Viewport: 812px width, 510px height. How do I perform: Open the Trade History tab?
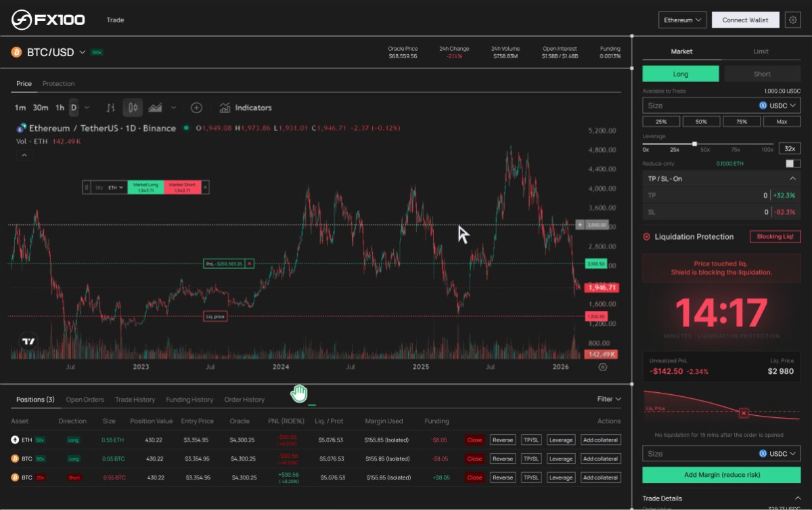pos(135,400)
